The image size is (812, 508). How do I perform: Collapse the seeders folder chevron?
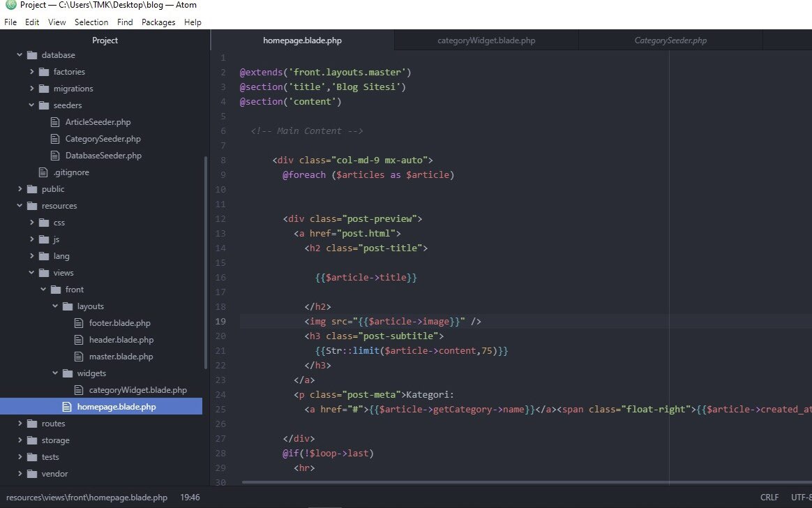point(31,105)
